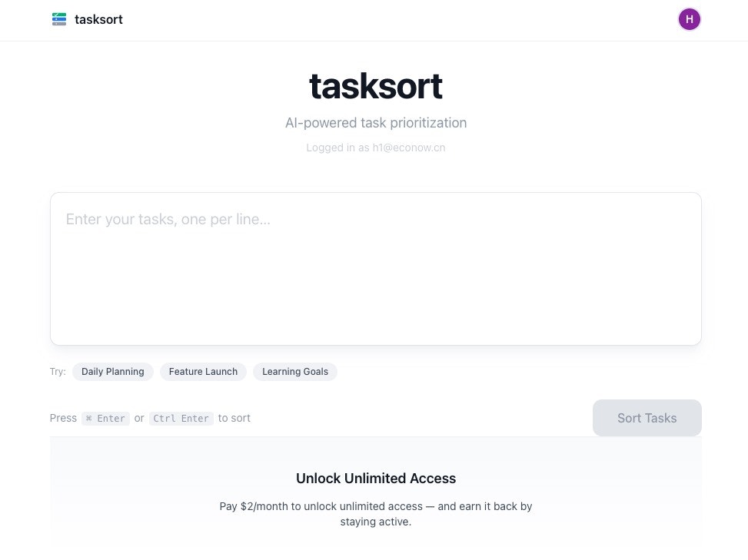The height and width of the screenshot is (560, 748).
Task: Select the colored sort icon beside tasksort
Action: [x=59, y=19]
